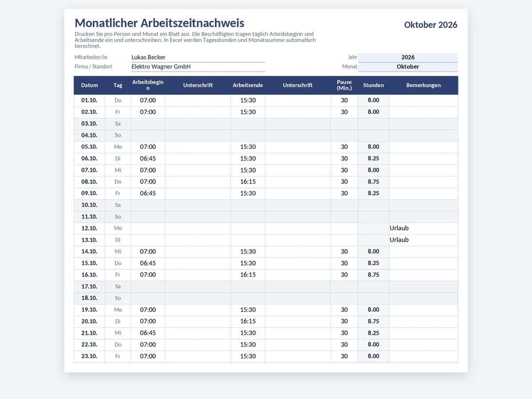Select Arbeitsende 16:15 in row 16.10.

(x=248, y=275)
